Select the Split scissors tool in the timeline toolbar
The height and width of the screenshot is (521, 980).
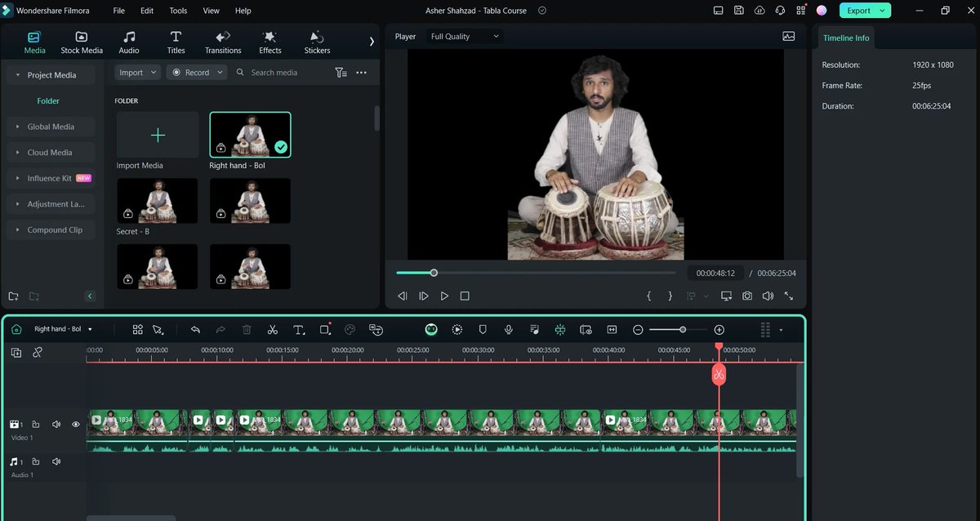coord(273,329)
